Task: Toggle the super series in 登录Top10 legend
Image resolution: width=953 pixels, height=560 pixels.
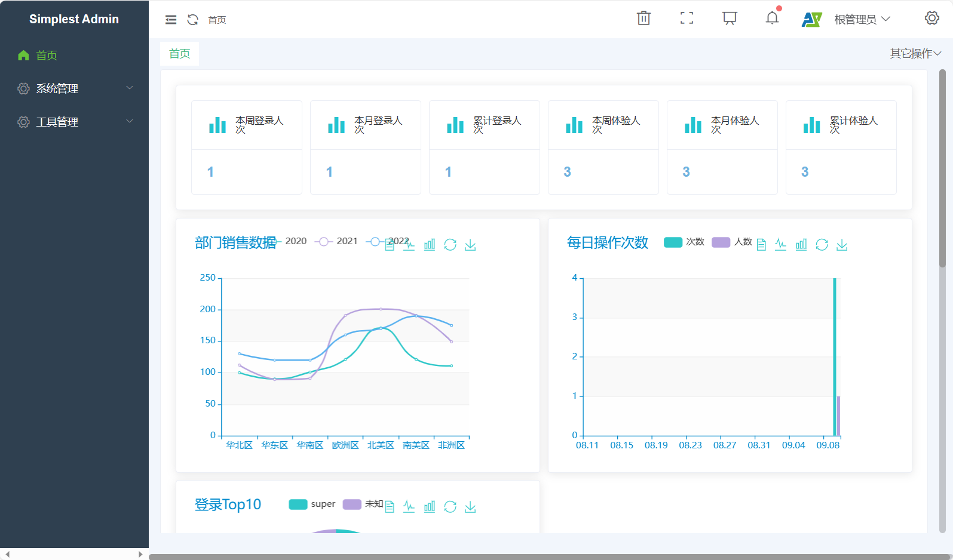Action: 312,504
